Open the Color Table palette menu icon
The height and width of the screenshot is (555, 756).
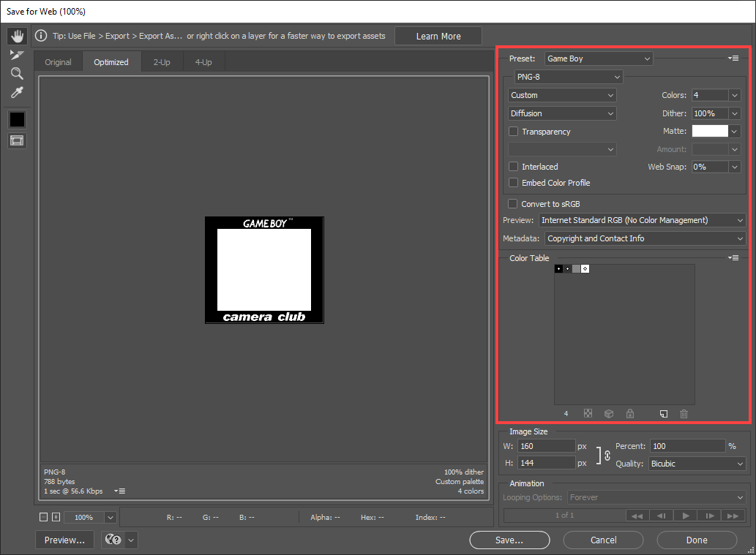(x=733, y=257)
